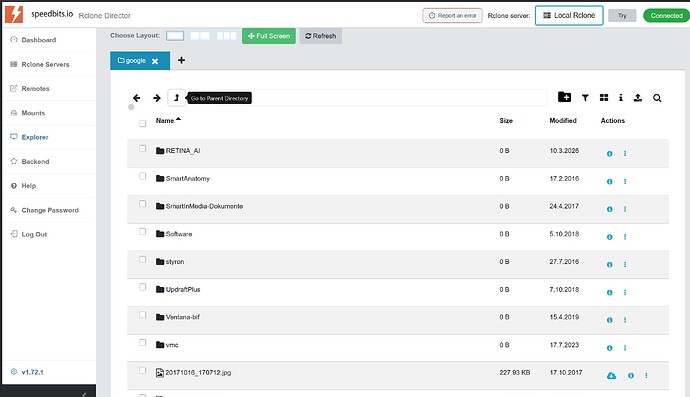Check the Ventana-bif row checkbox
The width and height of the screenshot is (690, 397).
143,315
